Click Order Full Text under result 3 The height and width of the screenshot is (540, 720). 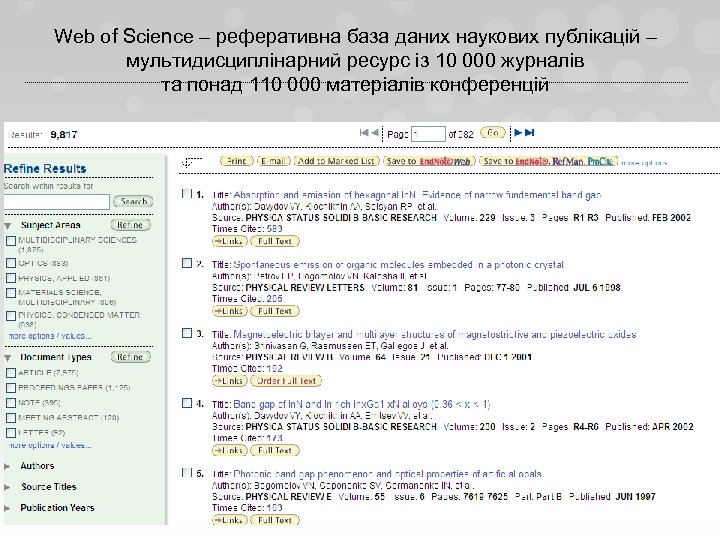286,381
